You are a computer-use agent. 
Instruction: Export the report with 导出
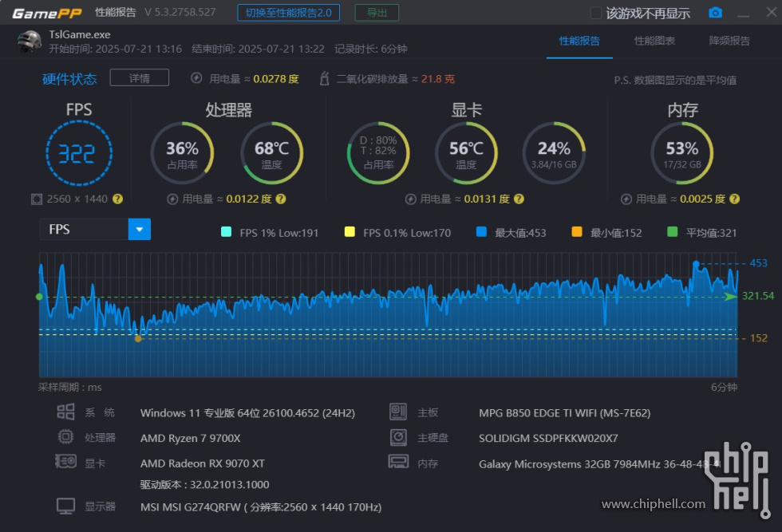point(377,13)
